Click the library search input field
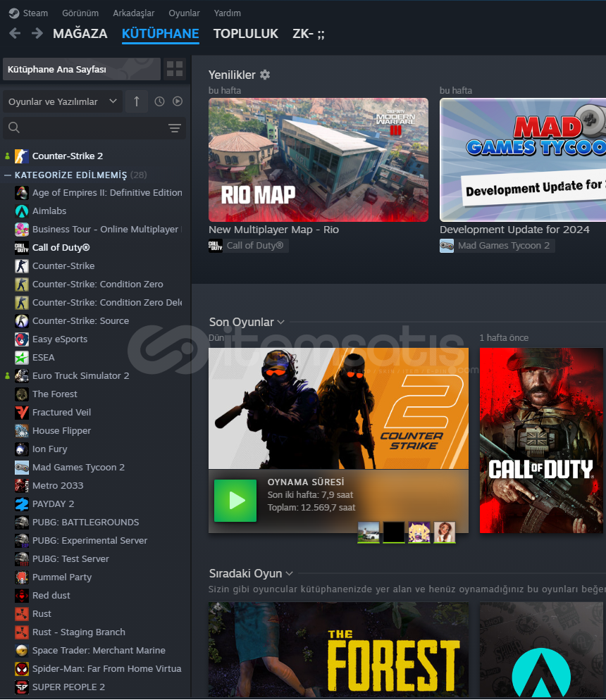The height and width of the screenshot is (700, 606). (94, 127)
